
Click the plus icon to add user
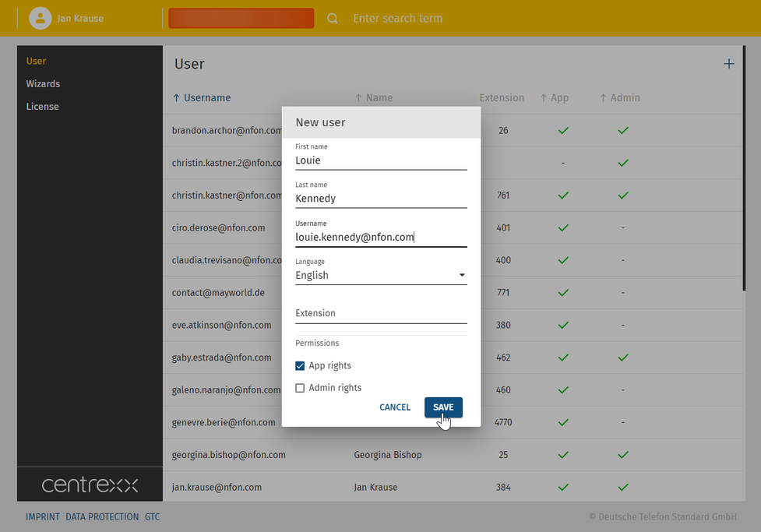tap(728, 64)
